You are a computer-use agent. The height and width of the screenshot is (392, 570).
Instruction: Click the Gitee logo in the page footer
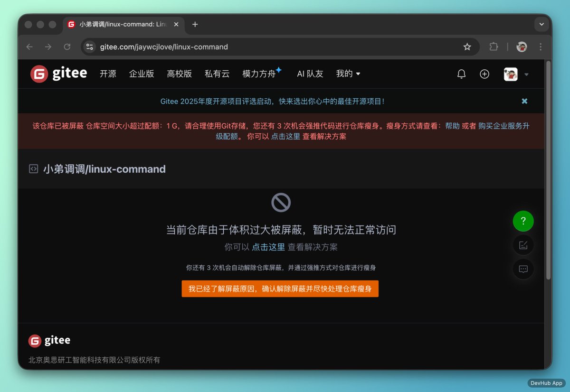[x=49, y=340]
